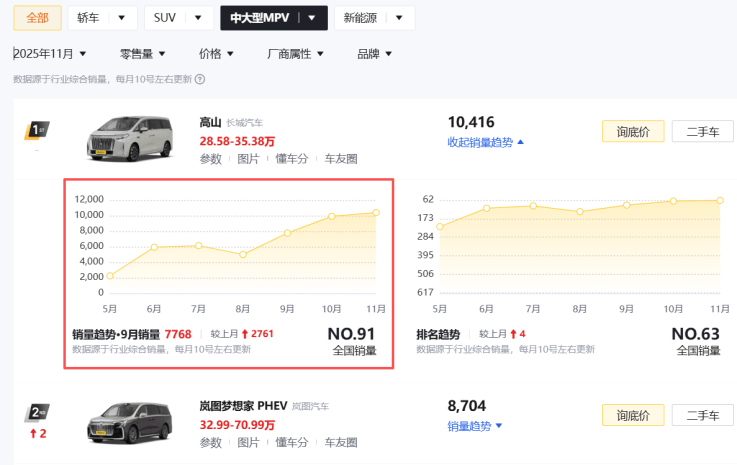Click the 5月 point on ranking chart

click(x=440, y=227)
